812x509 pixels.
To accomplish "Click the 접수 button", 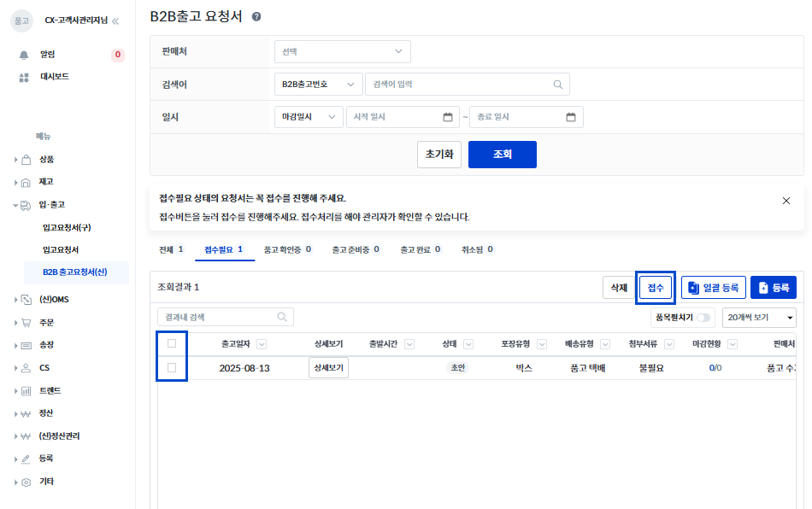I will pyautogui.click(x=656, y=288).
